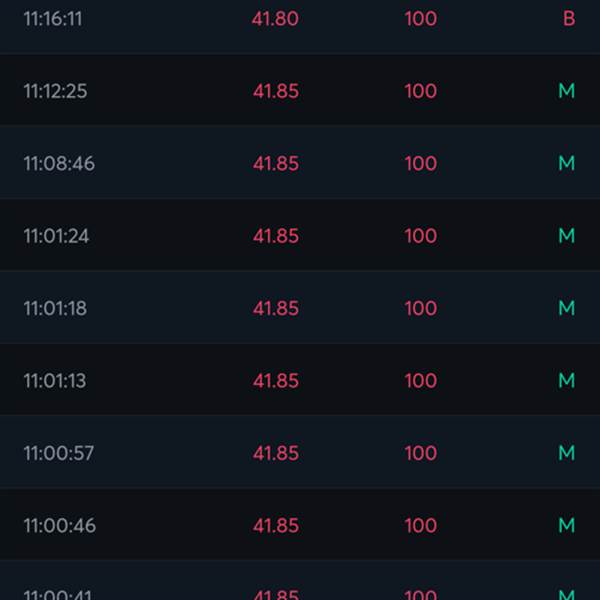Click the green M marker at 11:12:25

[567, 91]
